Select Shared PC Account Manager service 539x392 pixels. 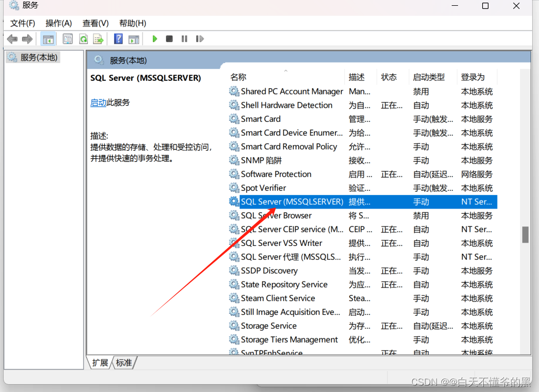(x=363, y=92)
